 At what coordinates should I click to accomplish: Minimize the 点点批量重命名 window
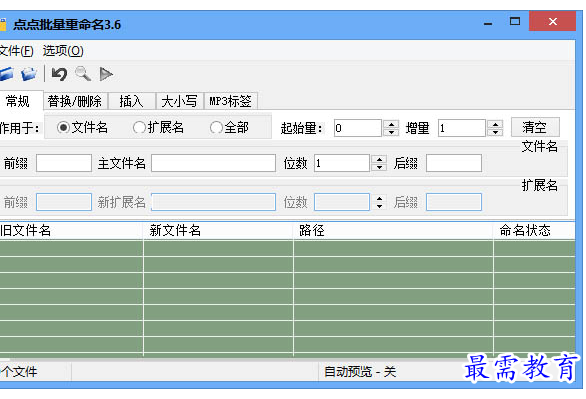click(488, 23)
